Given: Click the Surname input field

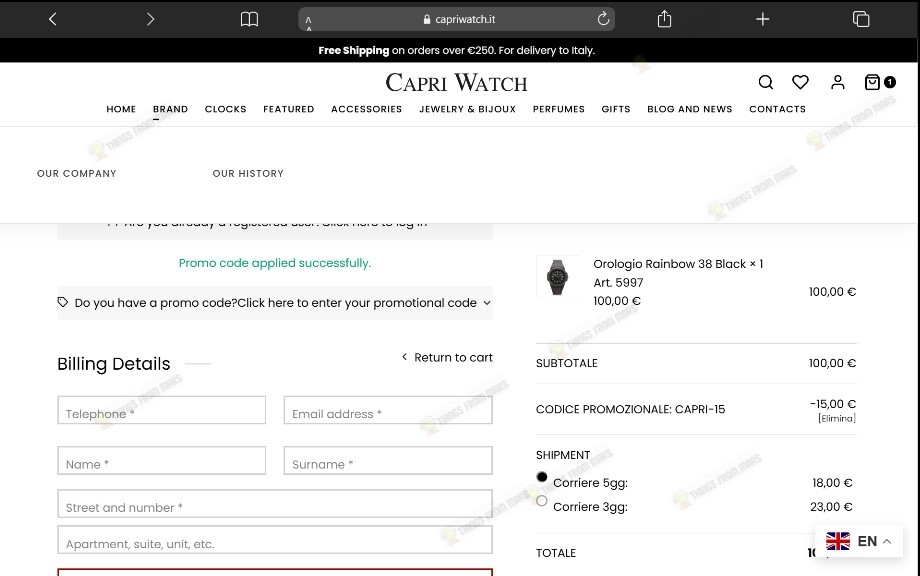Looking at the screenshot, I should (x=388, y=460).
